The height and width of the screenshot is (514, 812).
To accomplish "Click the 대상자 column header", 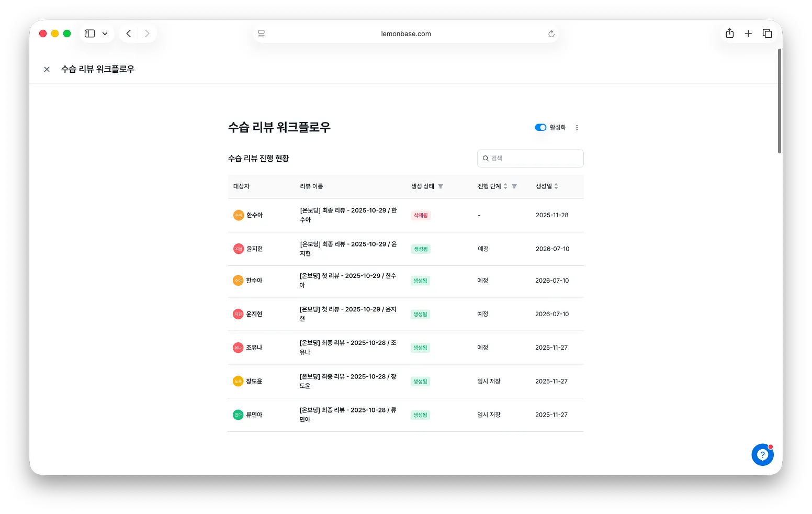I will (242, 186).
